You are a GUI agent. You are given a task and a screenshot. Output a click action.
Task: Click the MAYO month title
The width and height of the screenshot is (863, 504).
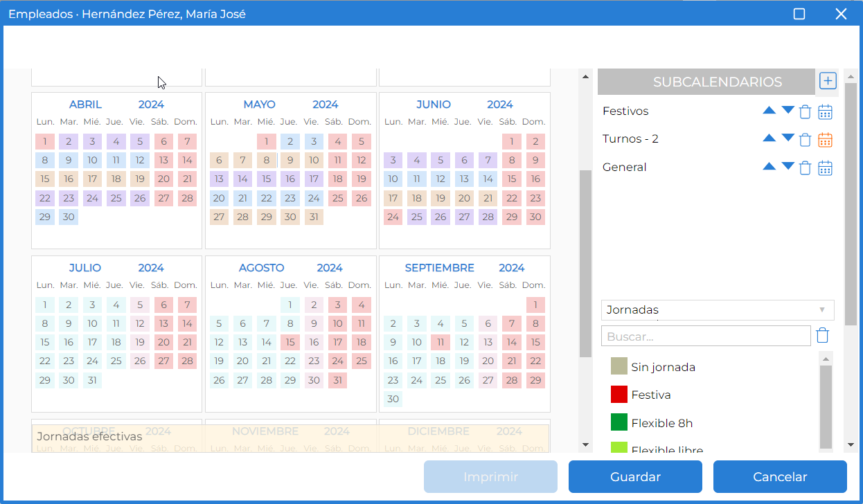[259, 105]
